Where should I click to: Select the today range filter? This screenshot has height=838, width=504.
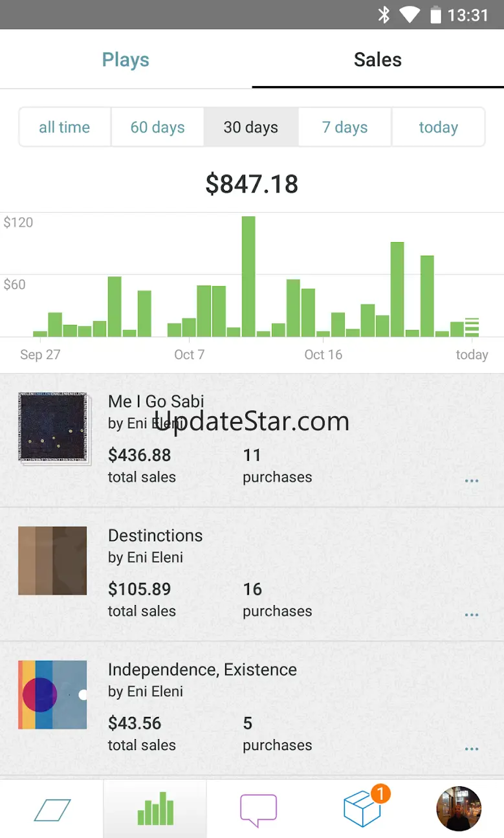439,127
